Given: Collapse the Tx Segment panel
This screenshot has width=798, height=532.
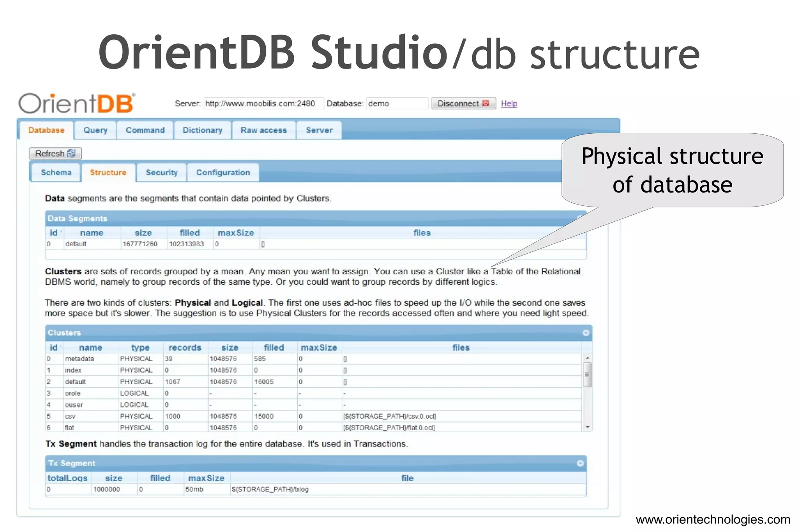Looking at the screenshot, I should pyautogui.click(x=580, y=463).
